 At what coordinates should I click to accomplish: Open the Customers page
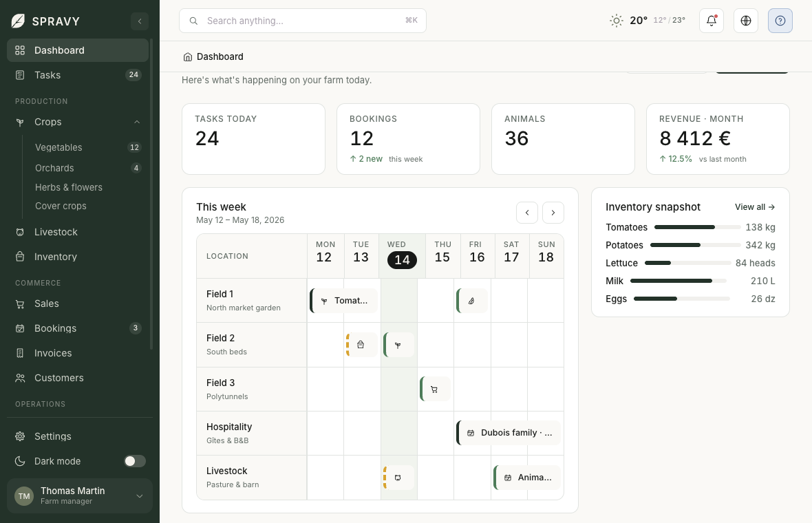(x=78, y=378)
